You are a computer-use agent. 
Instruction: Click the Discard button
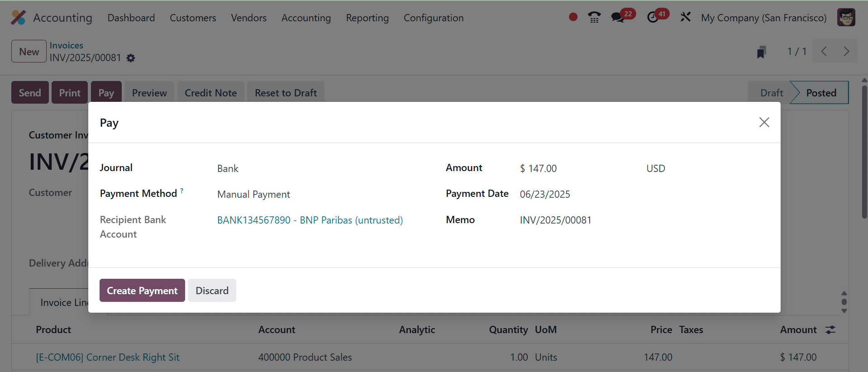coord(212,291)
